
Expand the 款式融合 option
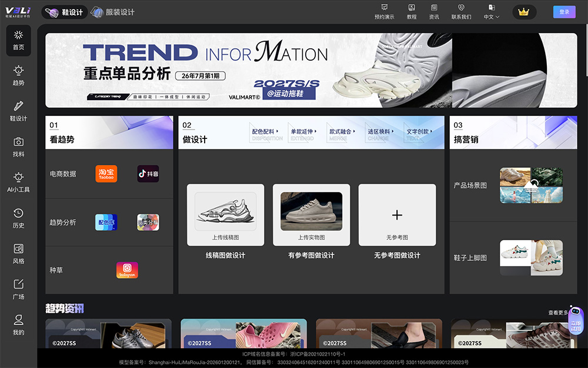[x=342, y=131]
